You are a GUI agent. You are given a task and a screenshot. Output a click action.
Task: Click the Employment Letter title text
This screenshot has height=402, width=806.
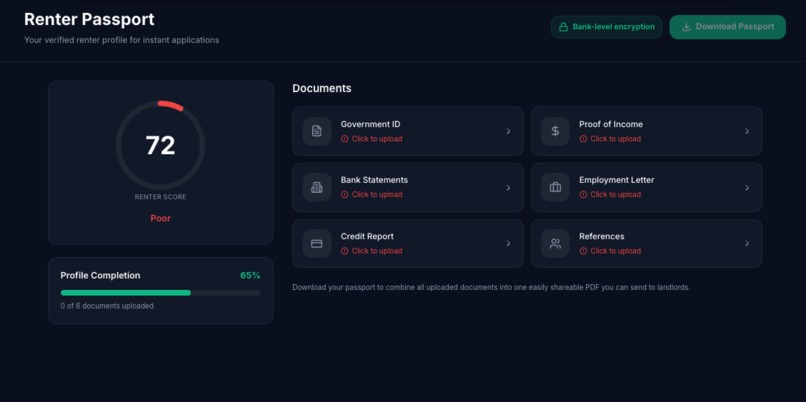pyautogui.click(x=616, y=180)
